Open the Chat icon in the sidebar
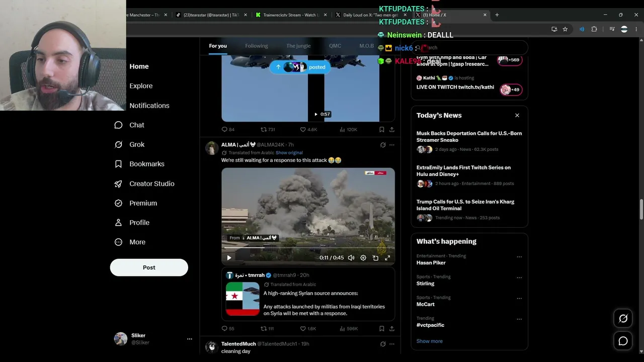The image size is (644, 362). (118, 125)
